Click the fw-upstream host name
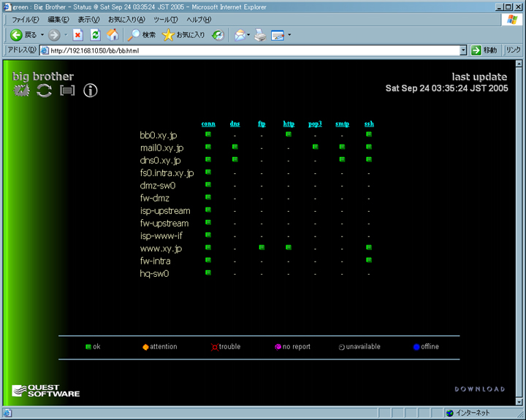The height and width of the screenshot is (420, 526). pos(164,223)
